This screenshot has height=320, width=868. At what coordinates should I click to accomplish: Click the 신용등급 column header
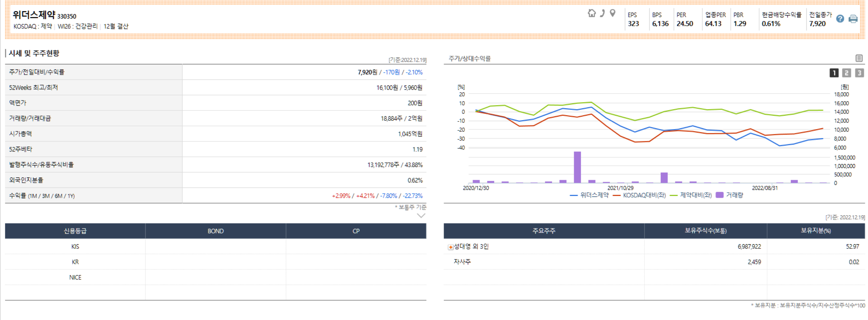(x=75, y=231)
